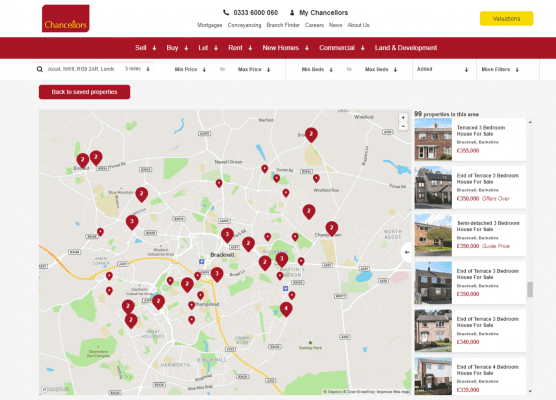Click the property list scrollbar thumb
The width and height of the screenshot is (556, 400).
click(530, 289)
